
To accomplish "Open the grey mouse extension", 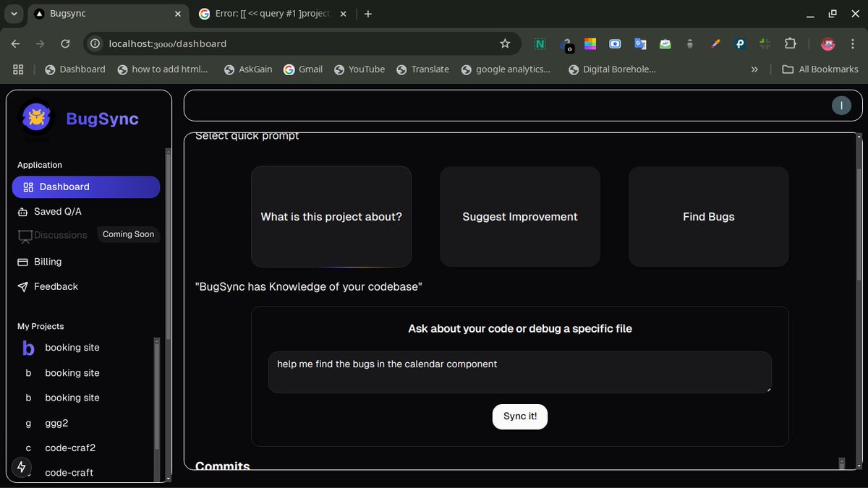I will [690, 43].
